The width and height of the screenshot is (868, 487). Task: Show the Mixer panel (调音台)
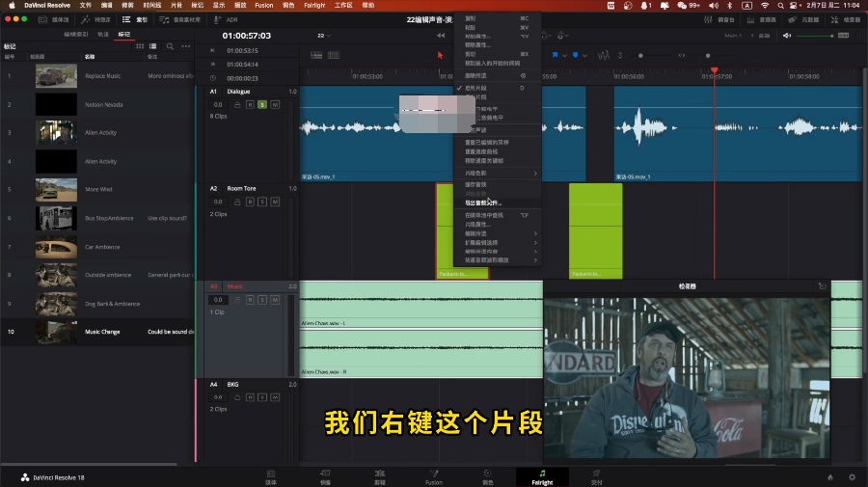tap(719, 19)
